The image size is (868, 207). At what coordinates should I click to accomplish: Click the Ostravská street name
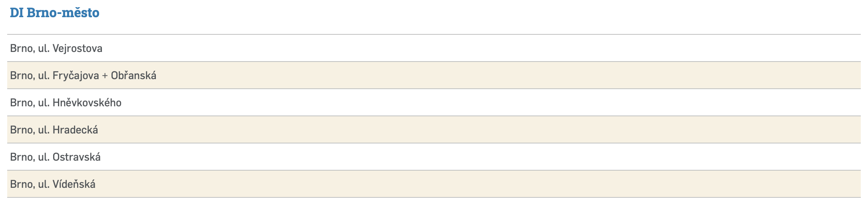[x=76, y=157]
